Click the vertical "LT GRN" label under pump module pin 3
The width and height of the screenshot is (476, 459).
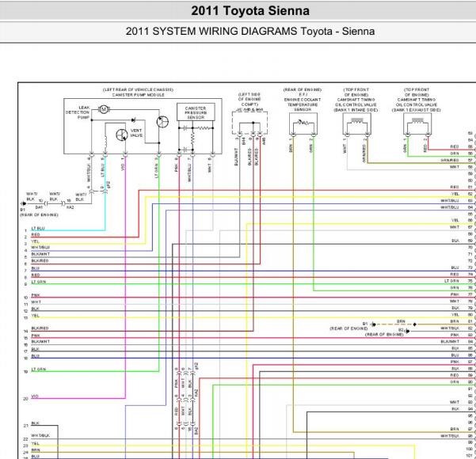[156, 171]
